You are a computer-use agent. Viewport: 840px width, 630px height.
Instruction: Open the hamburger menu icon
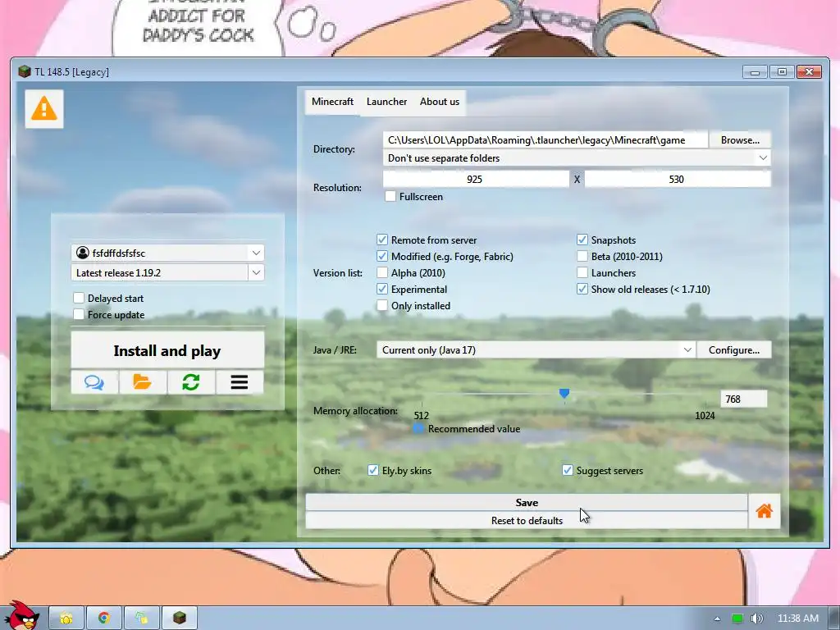[240, 382]
